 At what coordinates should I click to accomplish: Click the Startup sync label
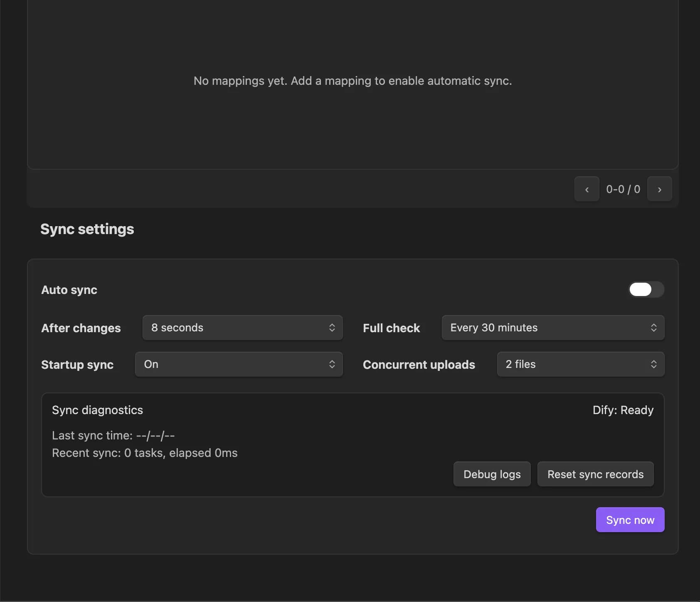[x=77, y=365]
